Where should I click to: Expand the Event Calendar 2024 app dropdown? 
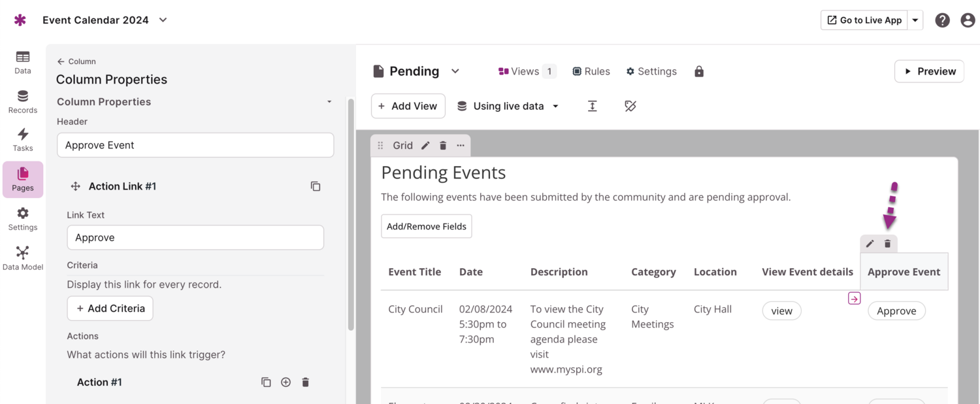coord(163,20)
